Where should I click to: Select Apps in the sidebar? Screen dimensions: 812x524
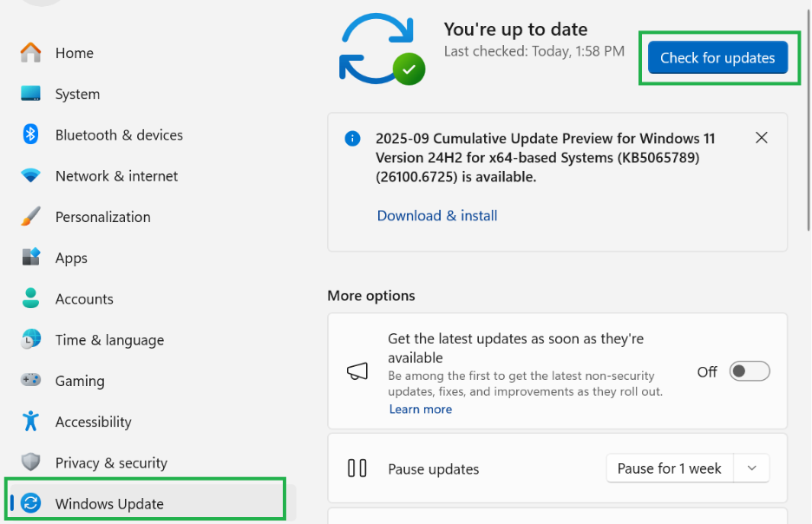(71, 258)
